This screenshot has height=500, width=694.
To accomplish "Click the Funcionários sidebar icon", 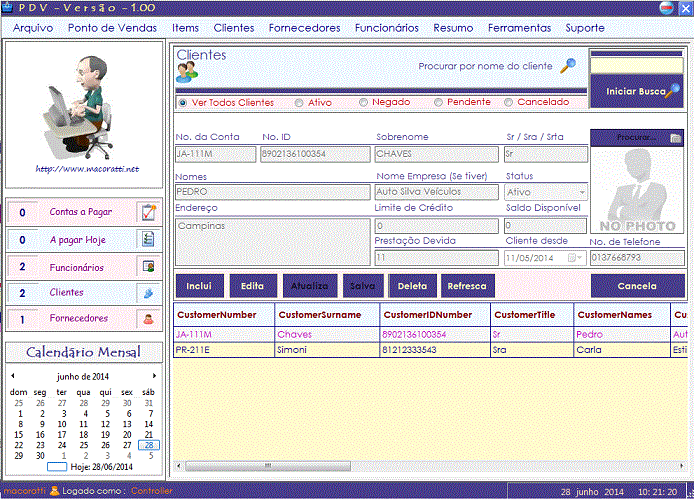I will [148, 267].
